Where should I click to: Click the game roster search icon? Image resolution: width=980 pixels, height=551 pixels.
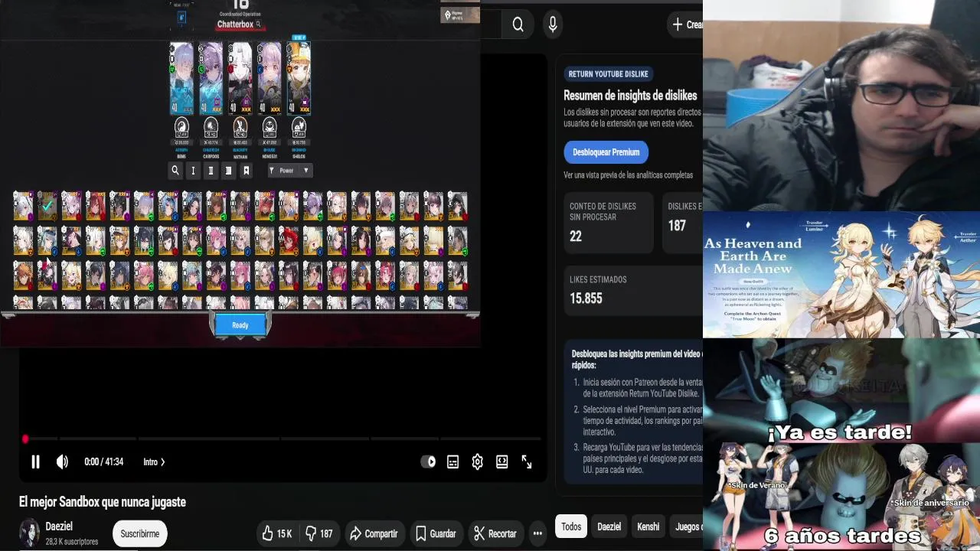(x=175, y=171)
